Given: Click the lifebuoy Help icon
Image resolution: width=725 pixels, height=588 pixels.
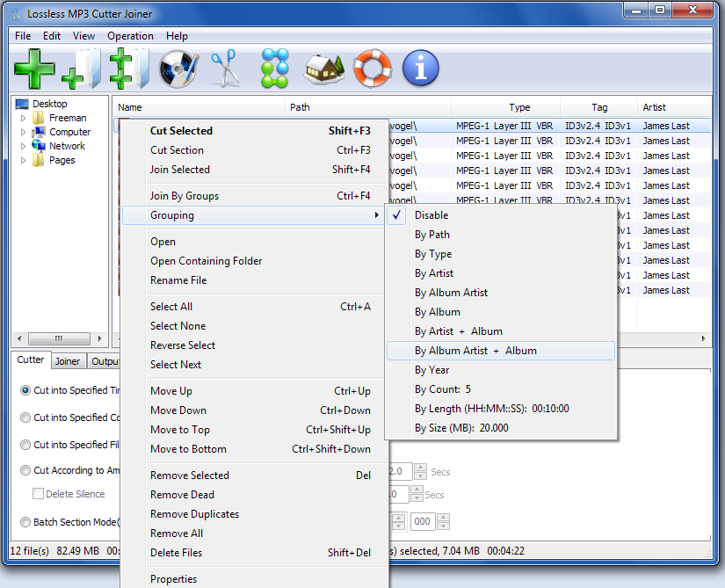Looking at the screenshot, I should coord(373,69).
